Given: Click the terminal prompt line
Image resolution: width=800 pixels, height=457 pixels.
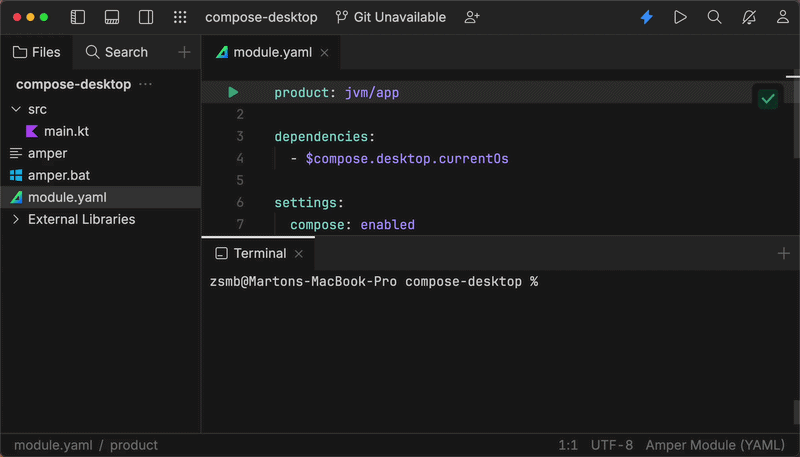Looking at the screenshot, I should (x=374, y=282).
